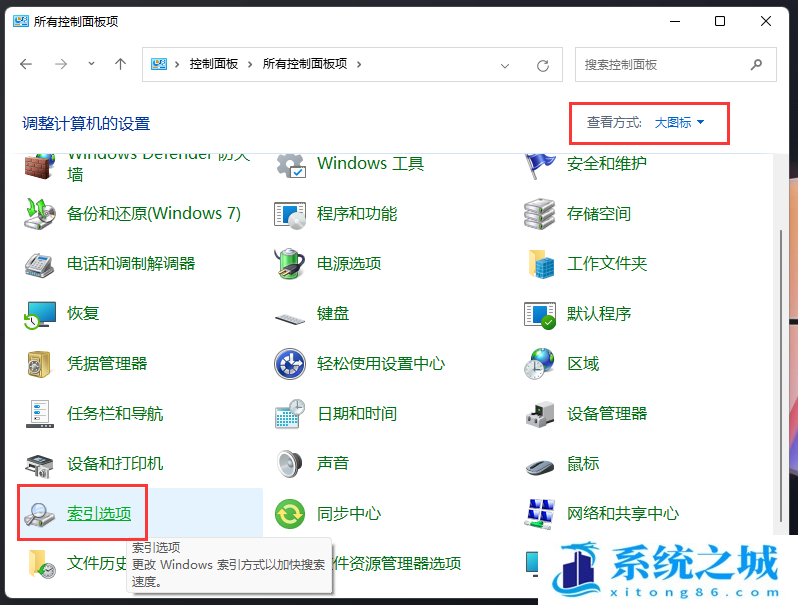The image size is (798, 605).
Task: Open the 凭据管理器 safe icon
Action: click(x=41, y=364)
